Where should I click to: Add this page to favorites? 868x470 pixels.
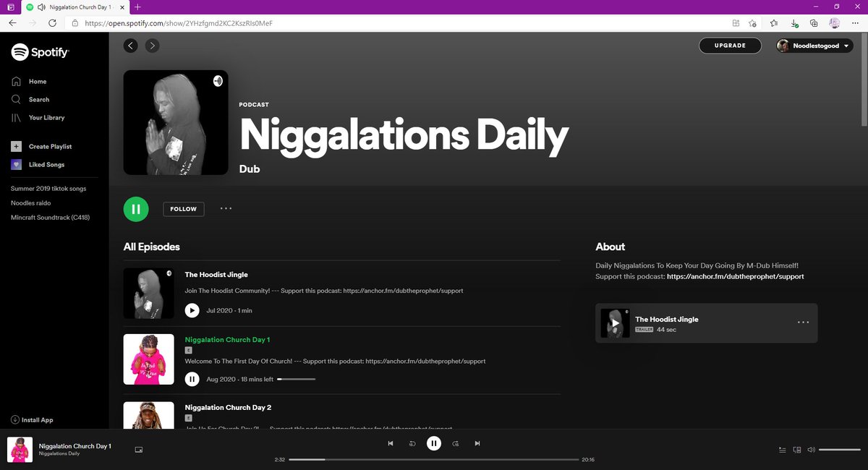(753, 23)
